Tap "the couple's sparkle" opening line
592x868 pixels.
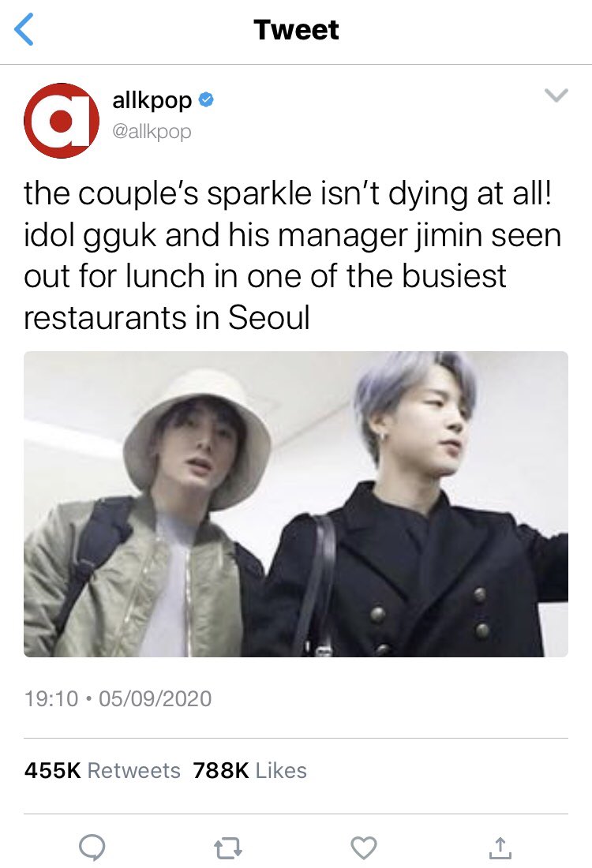click(288, 194)
